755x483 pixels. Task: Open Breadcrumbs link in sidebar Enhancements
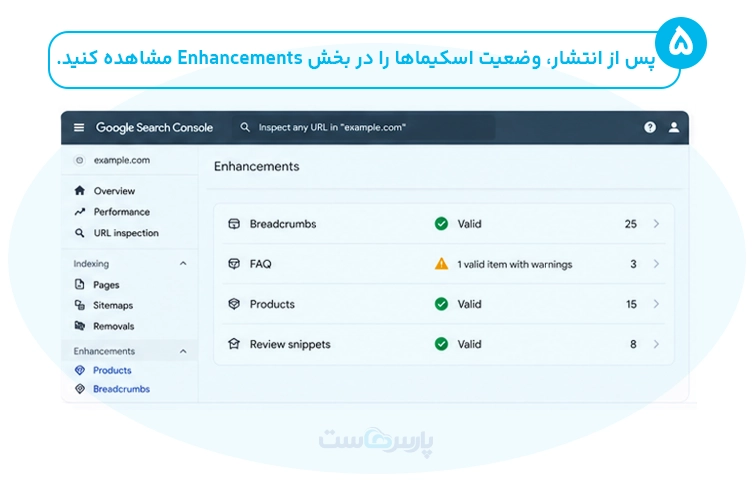[x=121, y=389]
